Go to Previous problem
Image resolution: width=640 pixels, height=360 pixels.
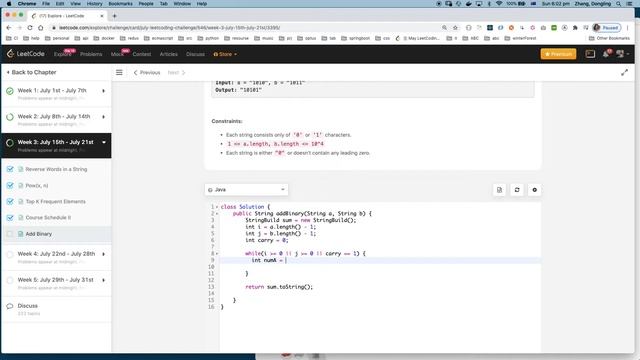147,73
